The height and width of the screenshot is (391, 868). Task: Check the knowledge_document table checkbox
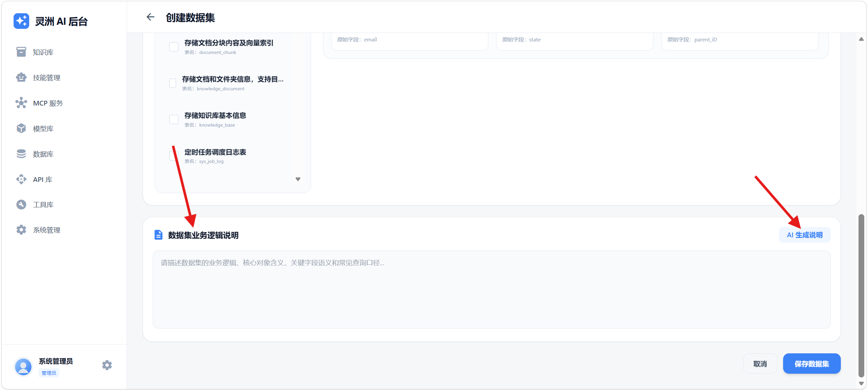click(x=173, y=83)
